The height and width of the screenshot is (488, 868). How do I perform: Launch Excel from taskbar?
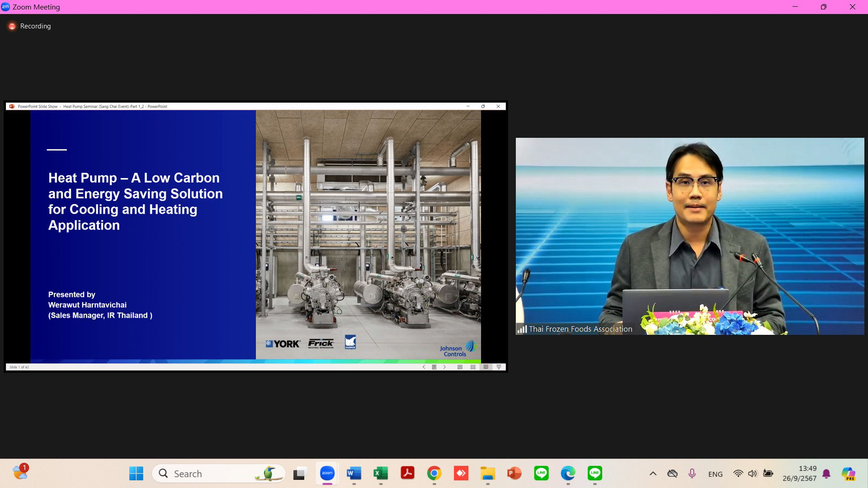coord(381,474)
